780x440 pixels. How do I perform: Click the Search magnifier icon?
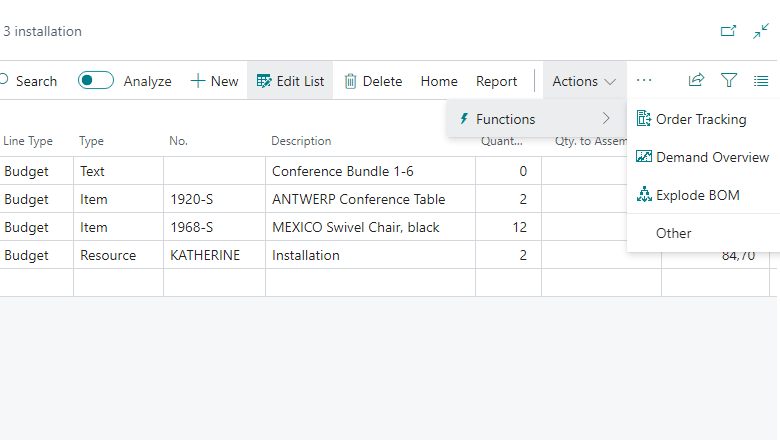pos(3,81)
